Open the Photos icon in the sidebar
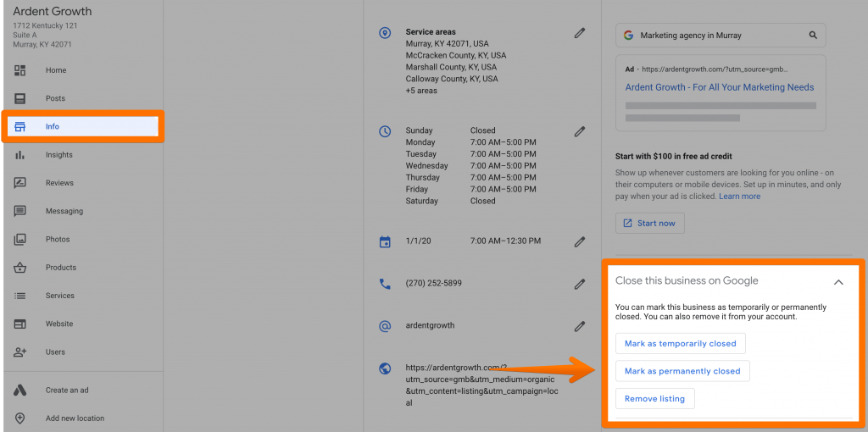The height and width of the screenshot is (432, 868). [20, 240]
